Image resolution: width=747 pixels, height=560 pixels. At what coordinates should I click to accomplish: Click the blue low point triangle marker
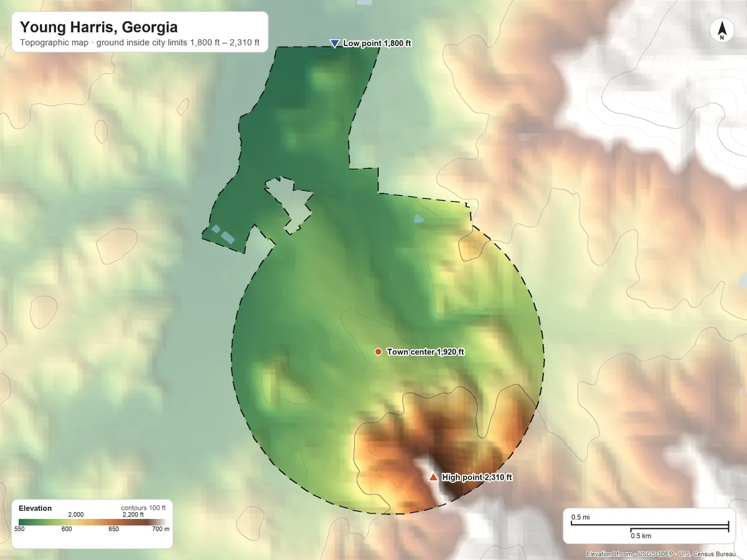click(x=334, y=44)
